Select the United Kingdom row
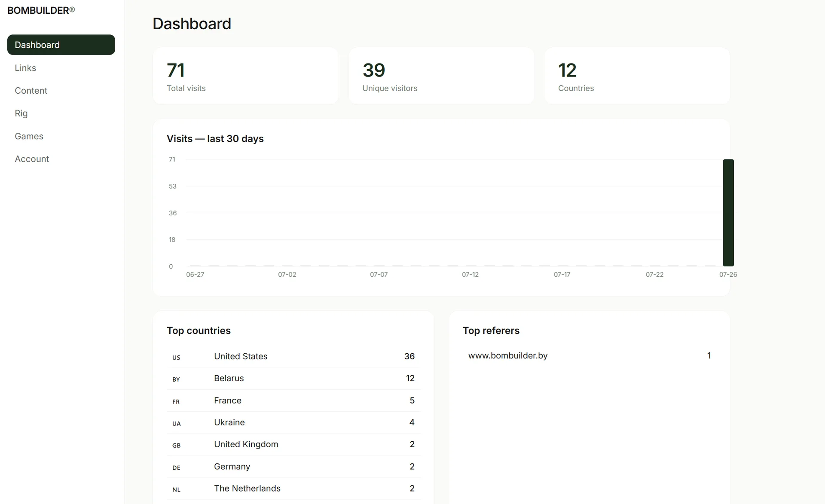This screenshot has height=504, width=825. tap(293, 444)
